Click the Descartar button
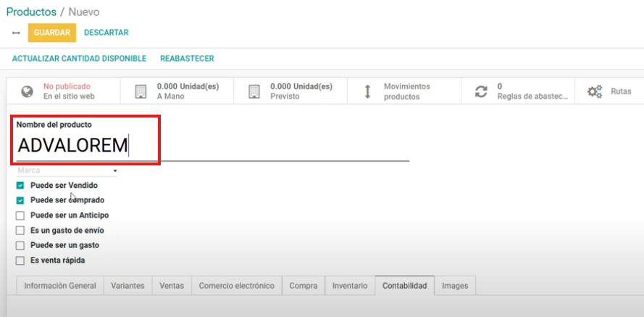 (106, 33)
